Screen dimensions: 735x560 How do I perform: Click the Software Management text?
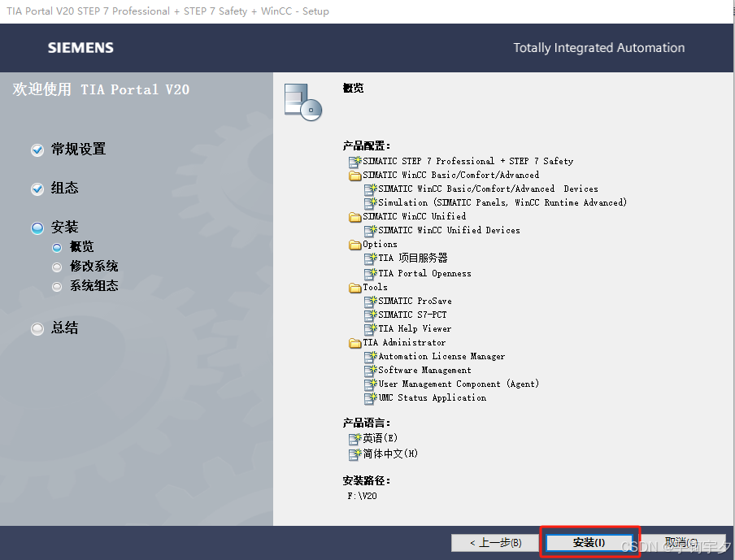424,370
